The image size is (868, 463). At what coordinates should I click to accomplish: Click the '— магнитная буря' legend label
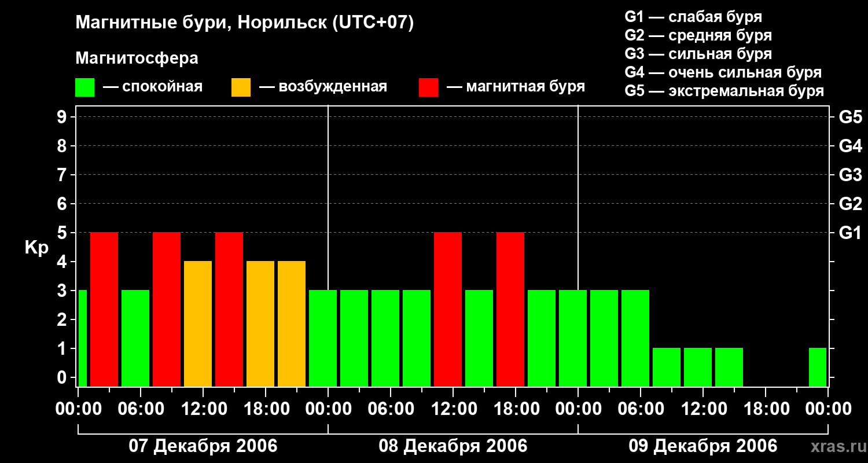(x=516, y=87)
